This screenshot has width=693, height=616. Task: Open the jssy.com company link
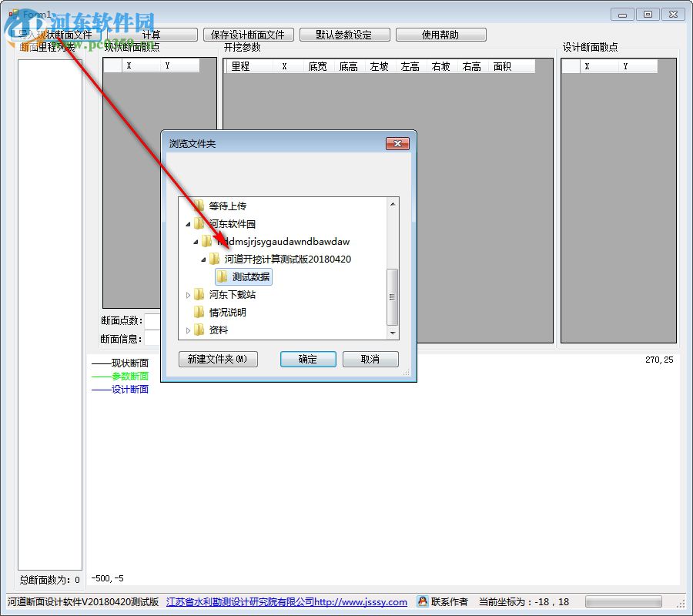pyautogui.click(x=286, y=602)
